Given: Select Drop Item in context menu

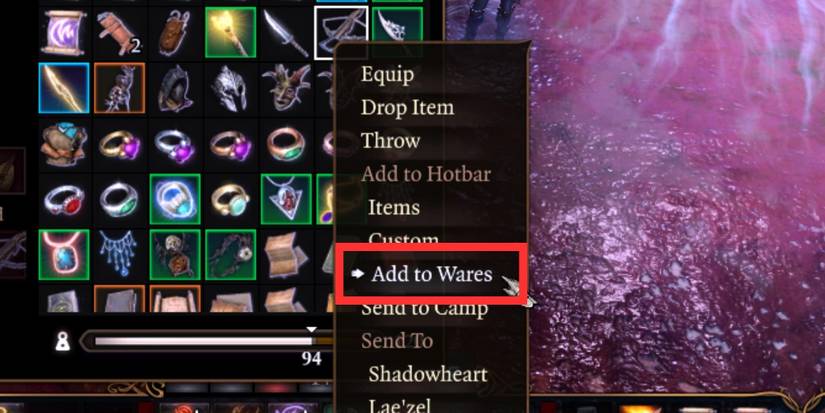Looking at the screenshot, I should click(x=407, y=108).
